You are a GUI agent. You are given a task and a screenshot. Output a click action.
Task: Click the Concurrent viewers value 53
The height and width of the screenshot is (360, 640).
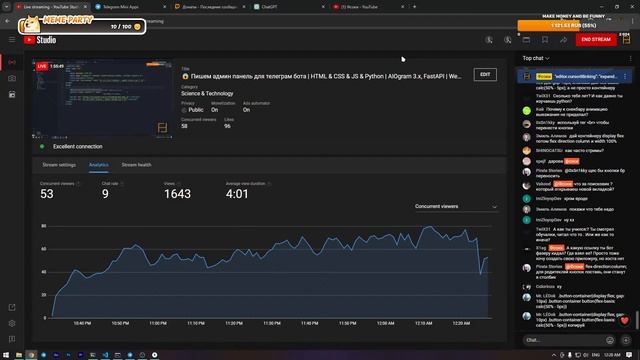[47, 194]
